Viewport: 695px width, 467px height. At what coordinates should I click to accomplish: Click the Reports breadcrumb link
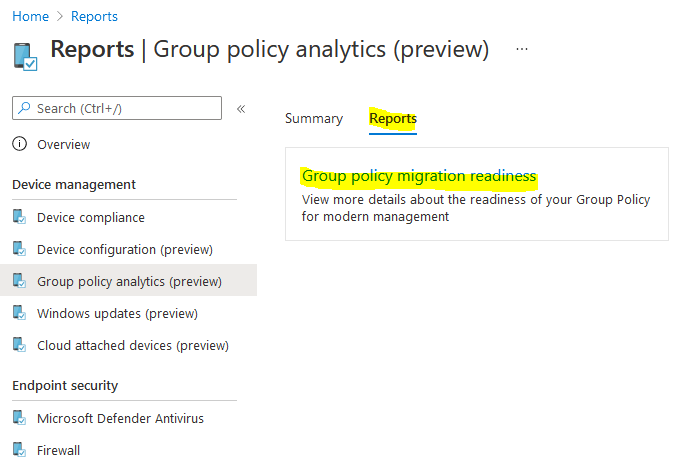point(97,16)
